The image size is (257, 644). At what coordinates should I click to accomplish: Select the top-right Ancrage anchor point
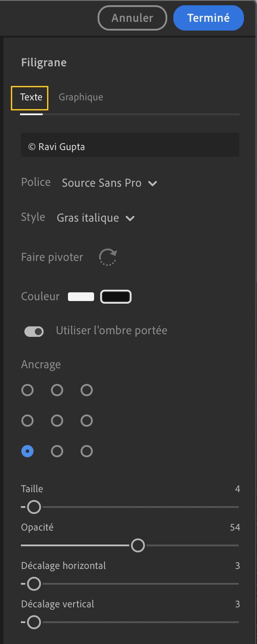pyautogui.click(x=86, y=390)
